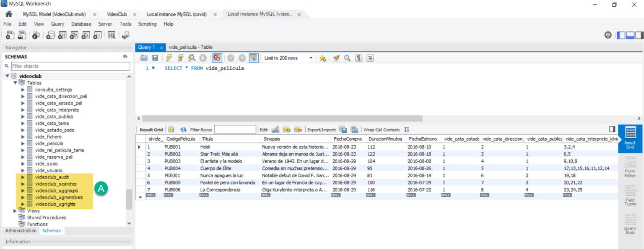Click the beautify query broom icon
This screenshot has height=249, width=644.
[336, 58]
